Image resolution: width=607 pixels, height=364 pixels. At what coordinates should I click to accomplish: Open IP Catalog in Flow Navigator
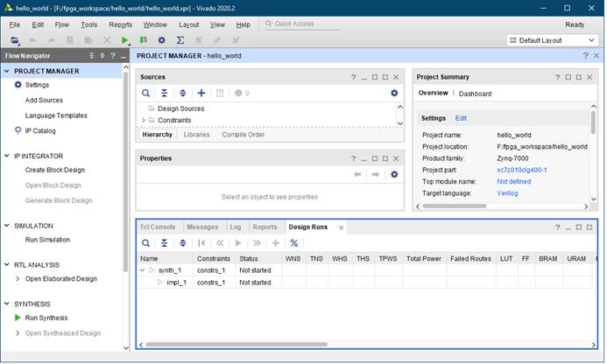[40, 130]
